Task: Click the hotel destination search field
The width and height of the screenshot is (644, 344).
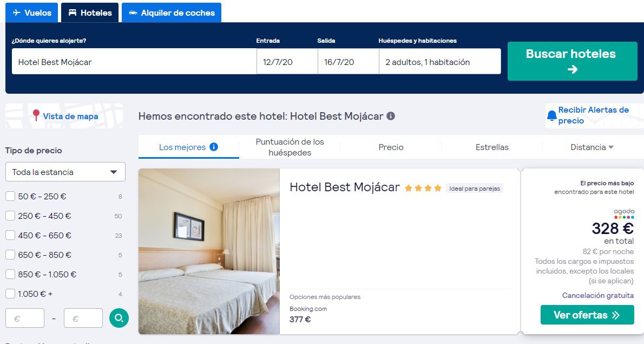Action: click(134, 62)
